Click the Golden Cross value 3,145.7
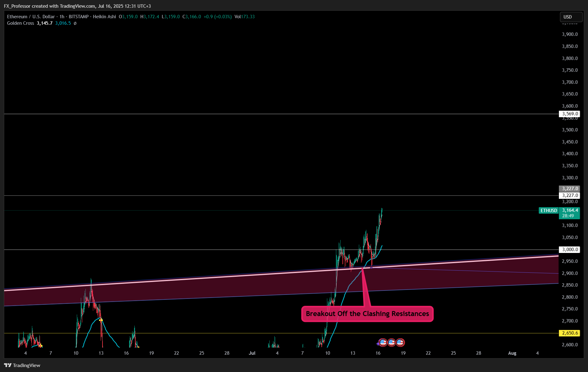 (x=45, y=23)
